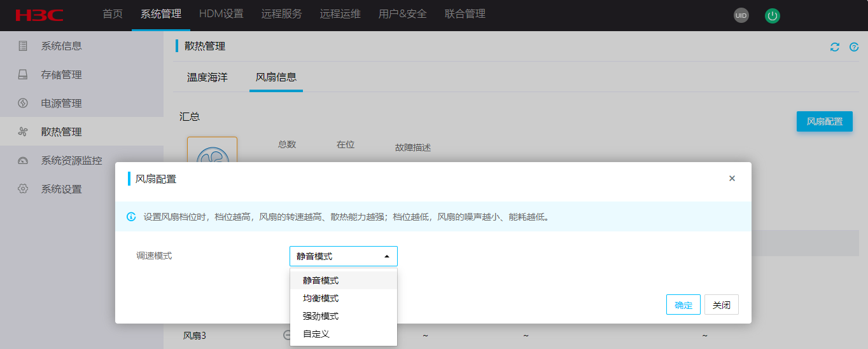
Task: Switch to the 温度海洋 tab
Action: point(207,78)
